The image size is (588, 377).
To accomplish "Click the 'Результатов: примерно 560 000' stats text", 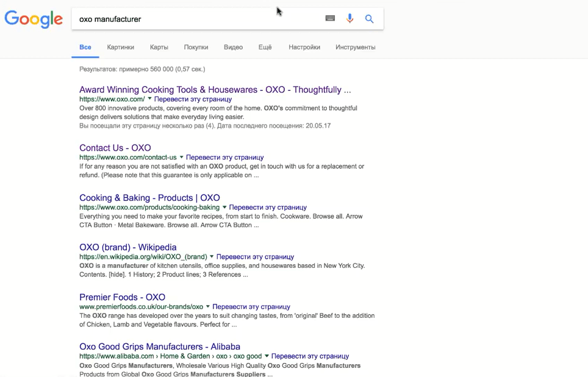I will pyautogui.click(x=142, y=69).
